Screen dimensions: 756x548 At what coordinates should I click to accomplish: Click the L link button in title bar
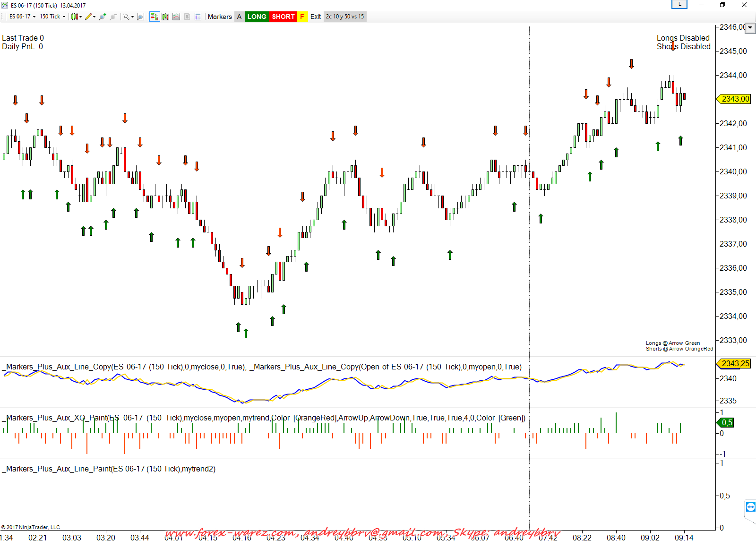(x=679, y=4)
